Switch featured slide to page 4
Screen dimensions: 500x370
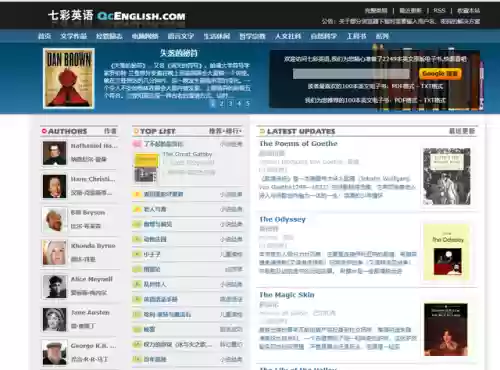(x=239, y=104)
